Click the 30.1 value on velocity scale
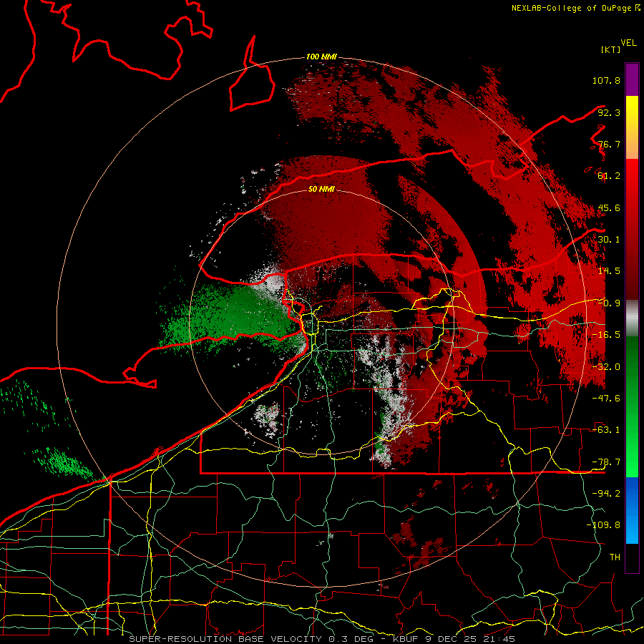The image size is (644, 644). pos(609,240)
